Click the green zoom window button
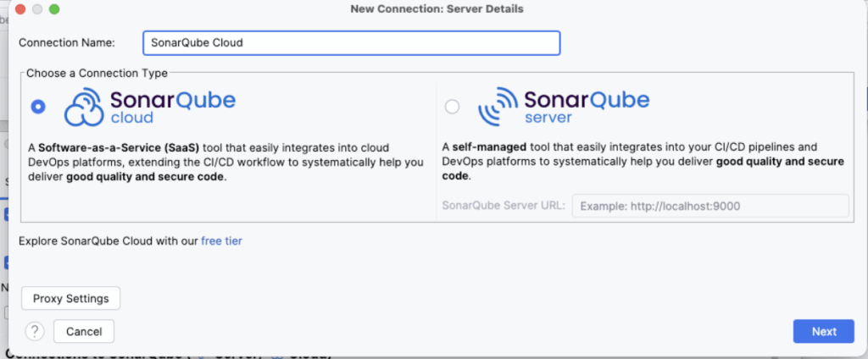Viewport: 868px width, 359px height. point(54,9)
